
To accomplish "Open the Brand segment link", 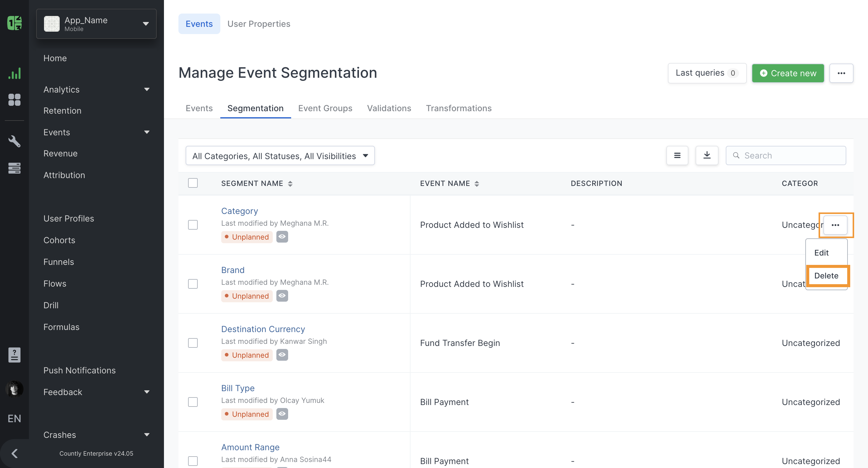I will [x=232, y=270].
